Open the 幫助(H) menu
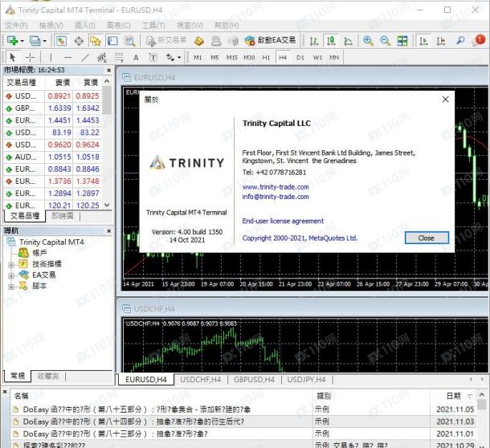Viewport: 490px width, 448px height. pyautogui.click(x=227, y=26)
